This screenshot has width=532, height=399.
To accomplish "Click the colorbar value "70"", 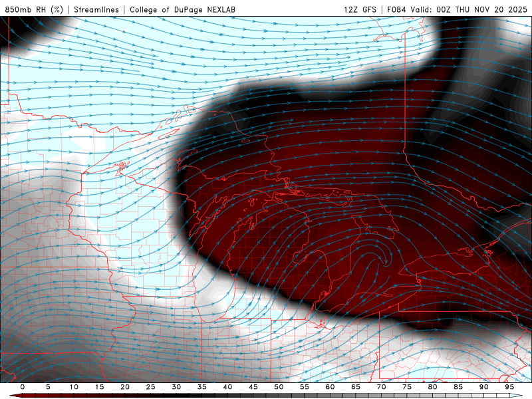I will 381,387.
